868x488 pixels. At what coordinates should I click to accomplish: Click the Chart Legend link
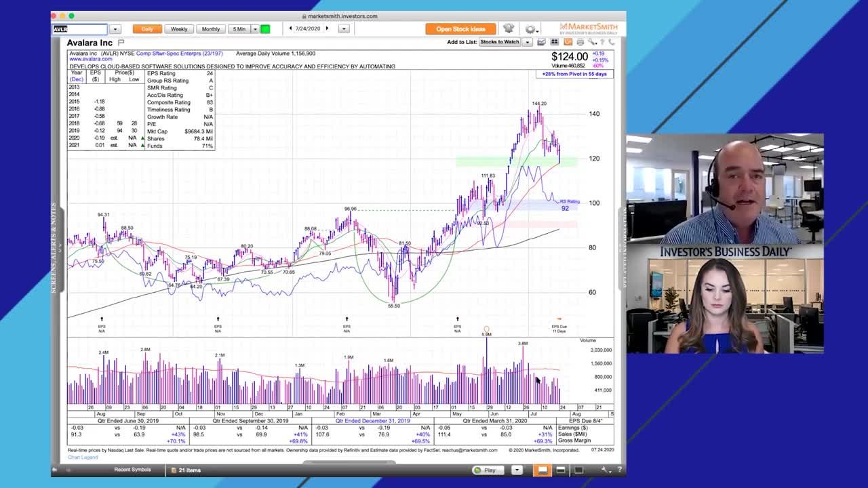tap(83, 457)
